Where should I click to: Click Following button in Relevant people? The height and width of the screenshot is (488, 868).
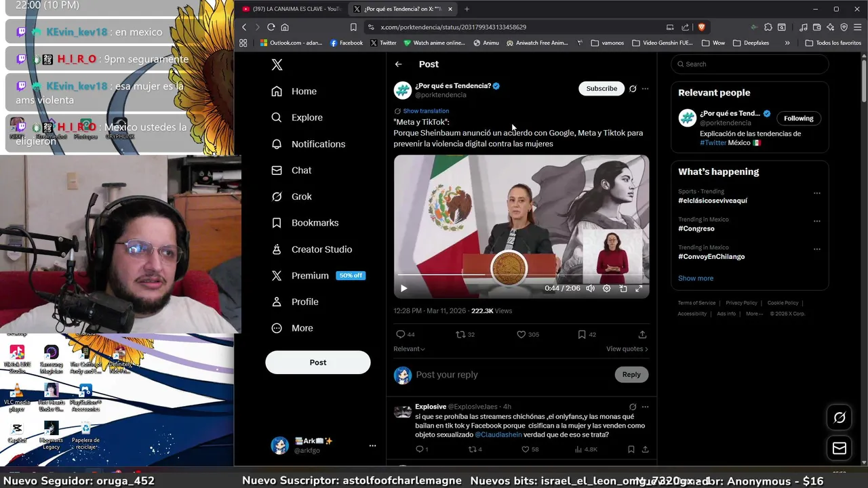pyautogui.click(x=798, y=118)
